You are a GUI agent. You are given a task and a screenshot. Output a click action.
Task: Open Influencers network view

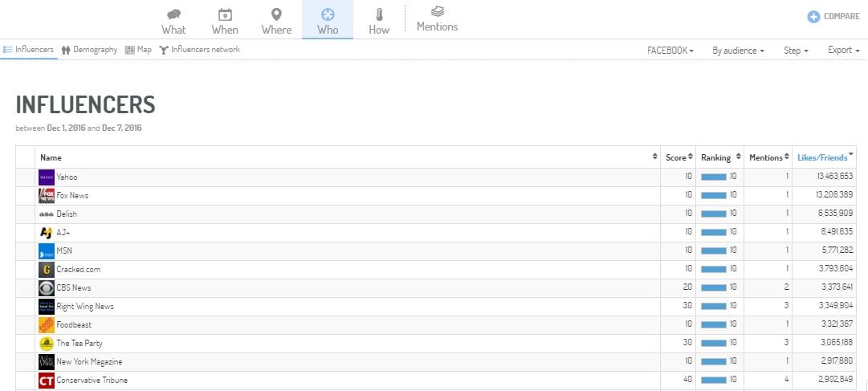click(200, 50)
